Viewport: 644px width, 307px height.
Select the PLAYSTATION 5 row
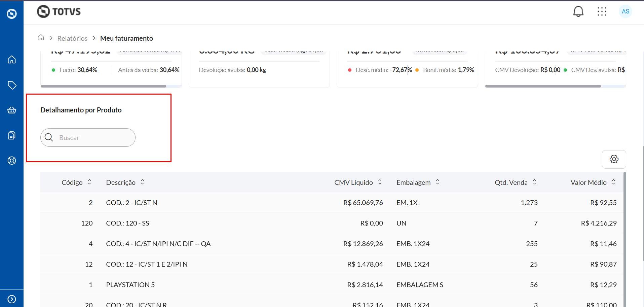tap(130, 285)
